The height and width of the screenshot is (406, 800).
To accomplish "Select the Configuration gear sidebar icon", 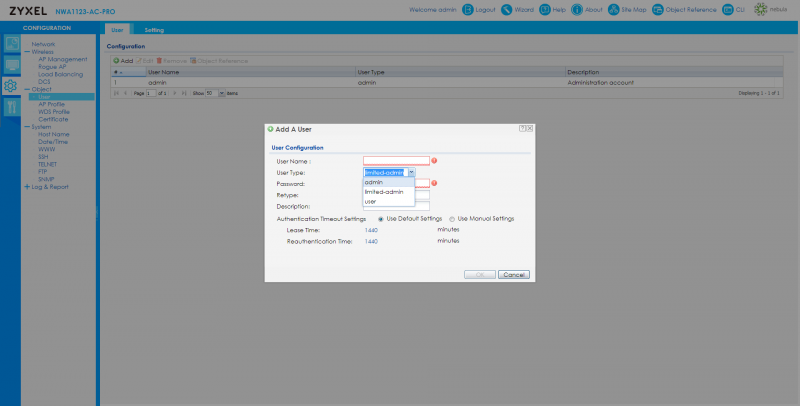I will click(11, 86).
